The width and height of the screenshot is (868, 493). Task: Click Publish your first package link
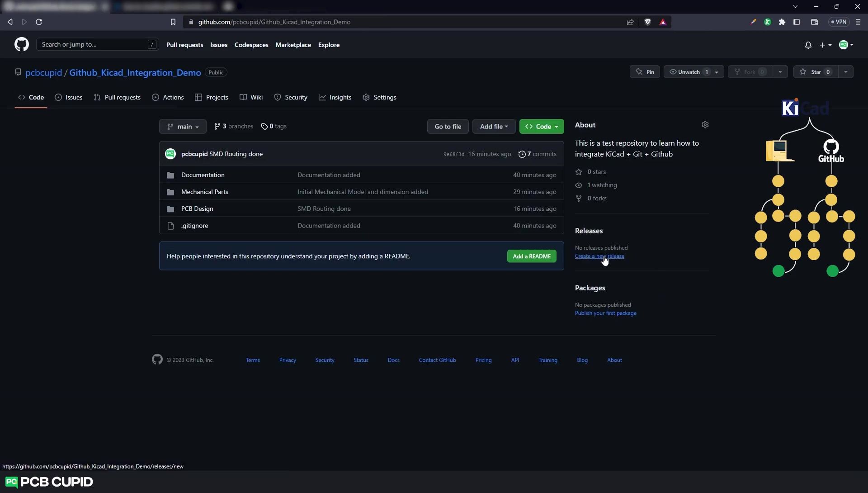pos(605,313)
